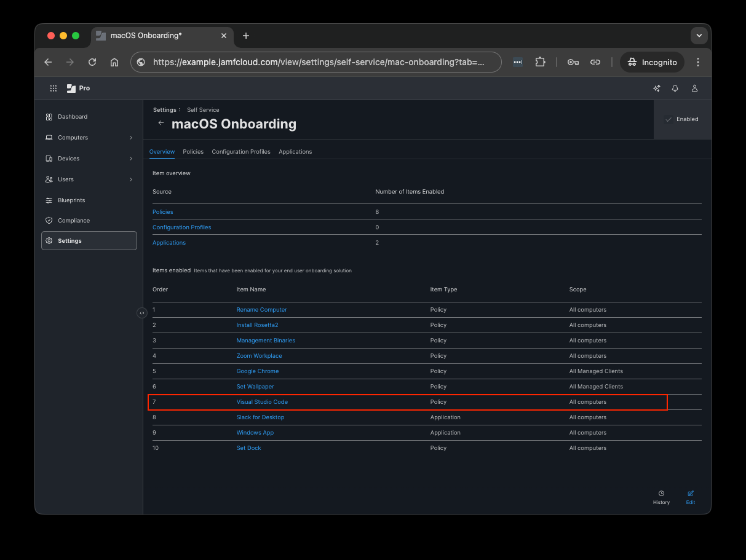
Task: Open the Rename Computer policy
Action: click(x=262, y=310)
